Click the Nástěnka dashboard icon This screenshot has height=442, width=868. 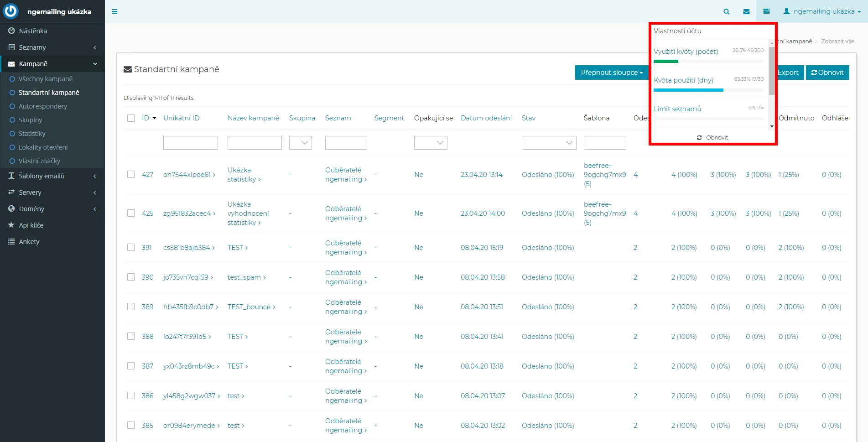pyautogui.click(x=11, y=31)
